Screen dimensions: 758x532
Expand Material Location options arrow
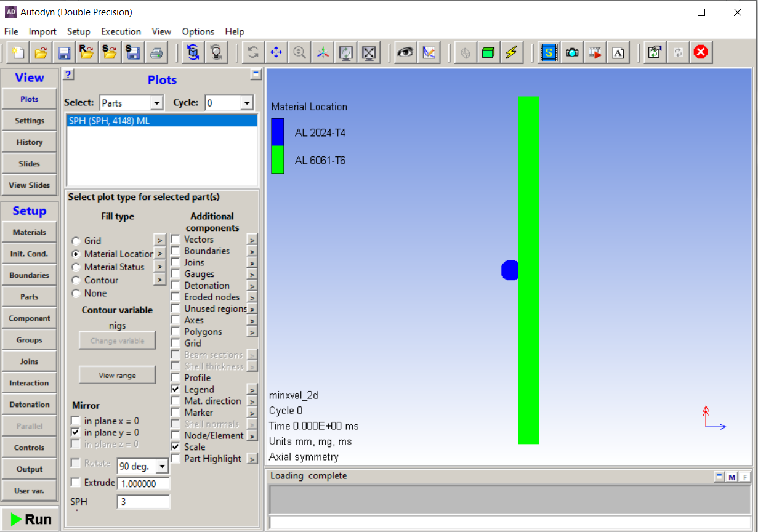click(x=159, y=253)
